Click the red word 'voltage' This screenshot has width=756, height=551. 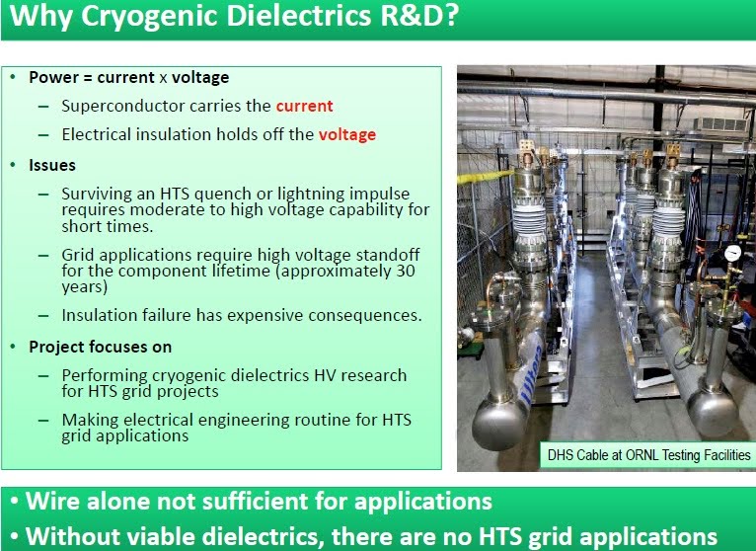[x=347, y=134]
